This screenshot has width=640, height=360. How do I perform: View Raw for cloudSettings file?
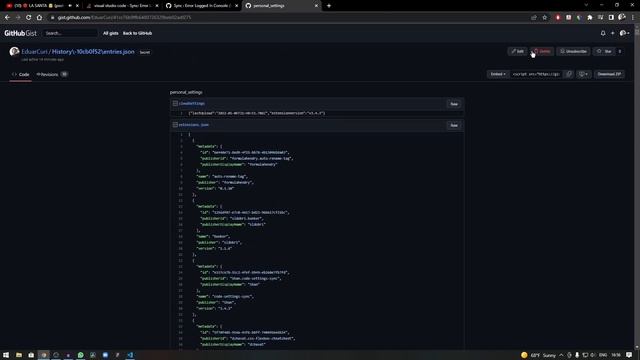[x=453, y=104]
